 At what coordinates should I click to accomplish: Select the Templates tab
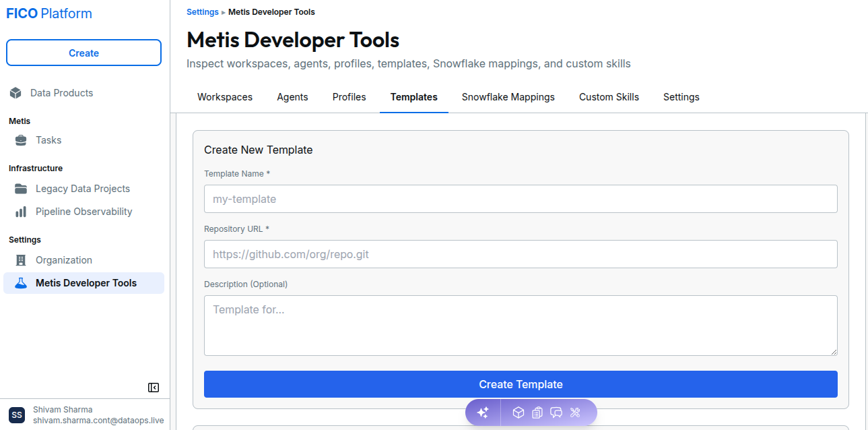(414, 97)
